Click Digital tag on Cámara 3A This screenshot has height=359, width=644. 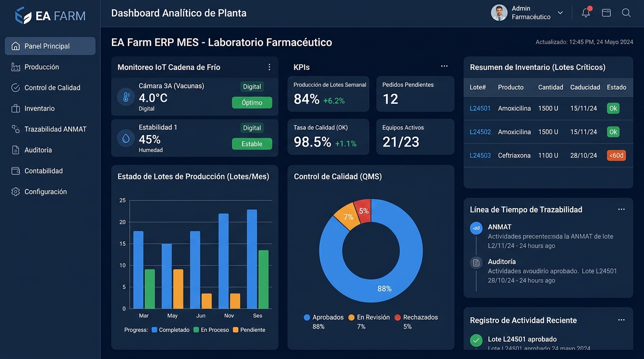coord(252,86)
